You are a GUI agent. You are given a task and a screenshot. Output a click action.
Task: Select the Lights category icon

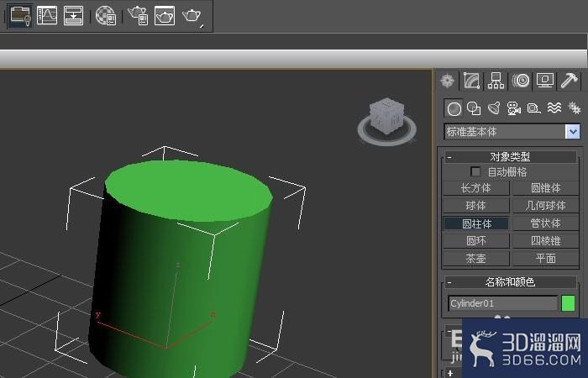(x=494, y=108)
